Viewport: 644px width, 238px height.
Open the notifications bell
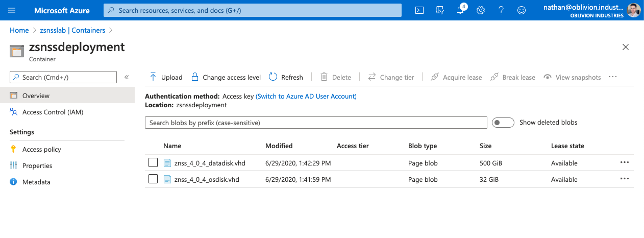coord(460,10)
